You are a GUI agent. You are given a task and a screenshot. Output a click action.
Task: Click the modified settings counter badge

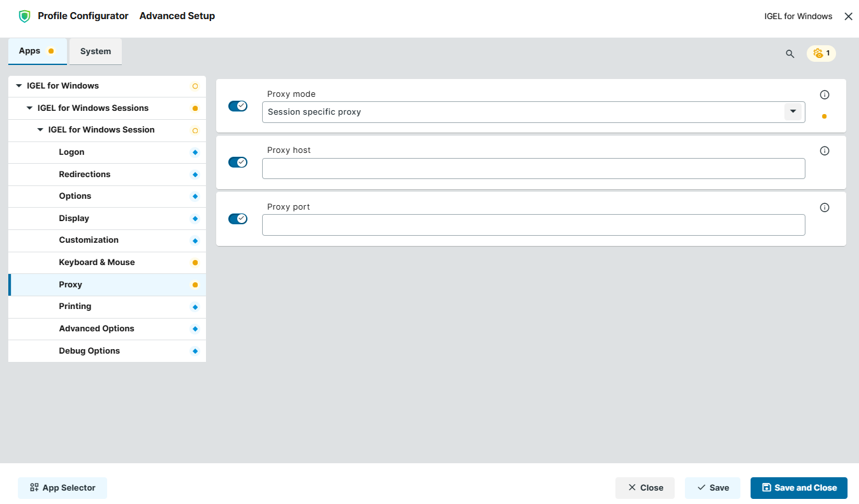coord(821,54)
